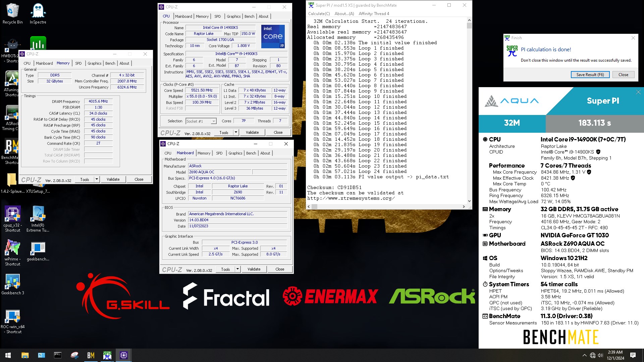Open About tab in Mainboard CPU-Z window
The image size is (644, 362).
tap(265, 153)
